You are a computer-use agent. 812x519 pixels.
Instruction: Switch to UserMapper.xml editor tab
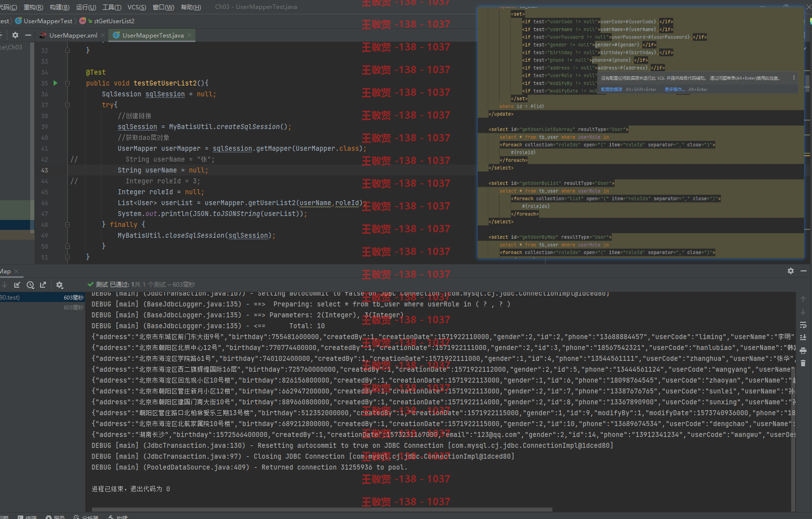pos(73,35)
